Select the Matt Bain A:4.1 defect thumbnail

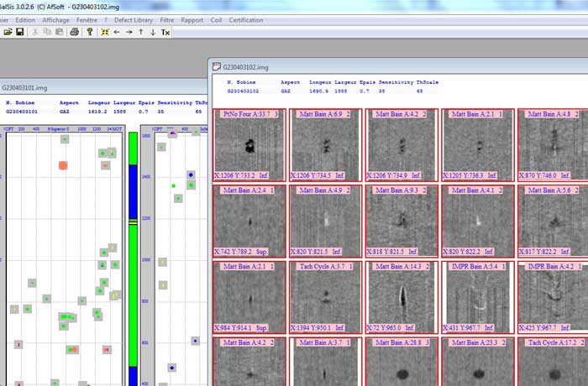pos(478,221)
